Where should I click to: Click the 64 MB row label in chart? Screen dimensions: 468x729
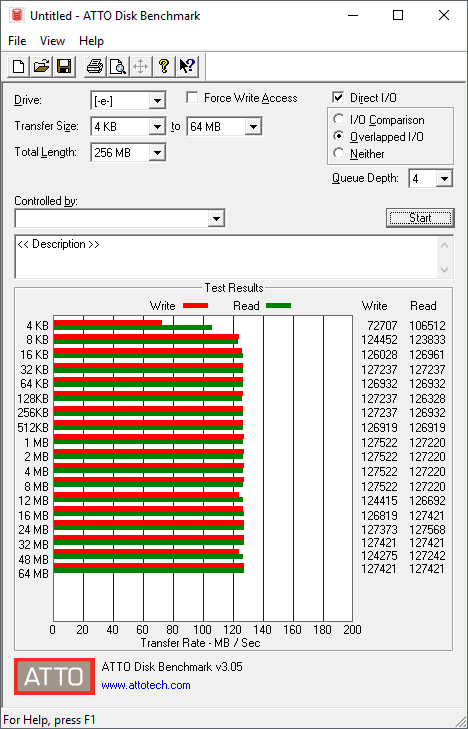coord(33,574)
